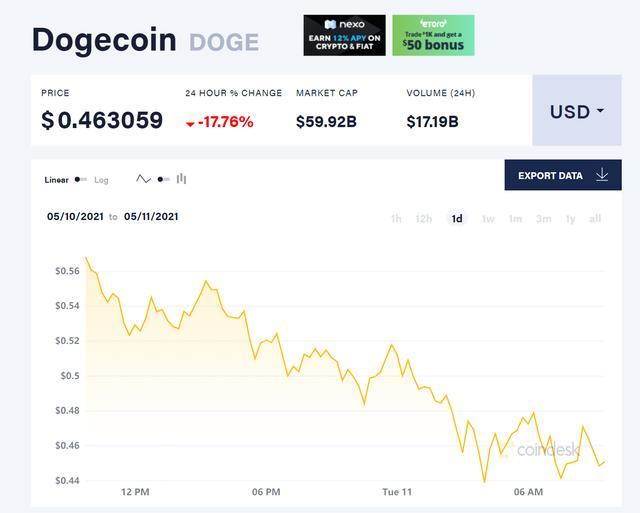Switch to the 1d time range
The image size is (640, 513).
tap(457, 219)
